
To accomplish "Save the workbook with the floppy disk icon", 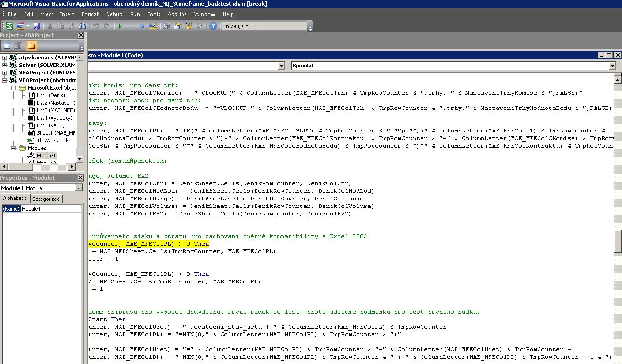I will (36, 26).
